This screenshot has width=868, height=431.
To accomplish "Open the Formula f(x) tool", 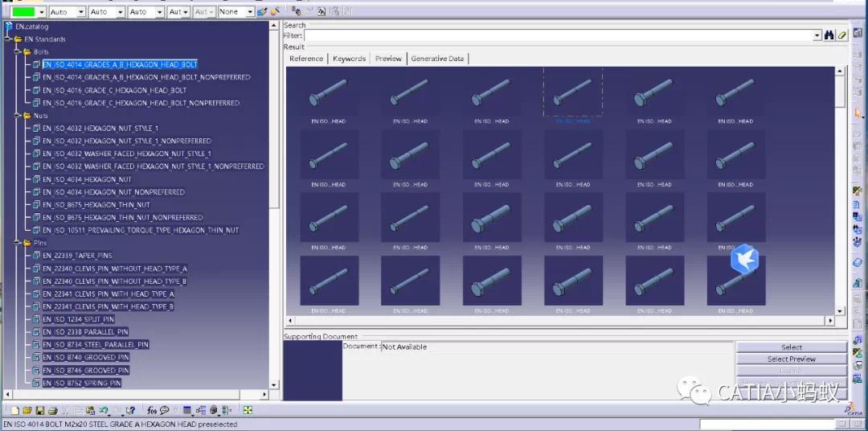I will pyautogui.click(x=152, y=411).
